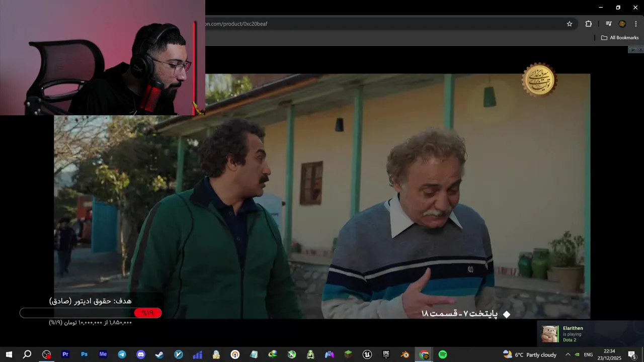644x362 pixels.
Task: Open the padlock-folder taskbar app
Action: click(216, 354)
